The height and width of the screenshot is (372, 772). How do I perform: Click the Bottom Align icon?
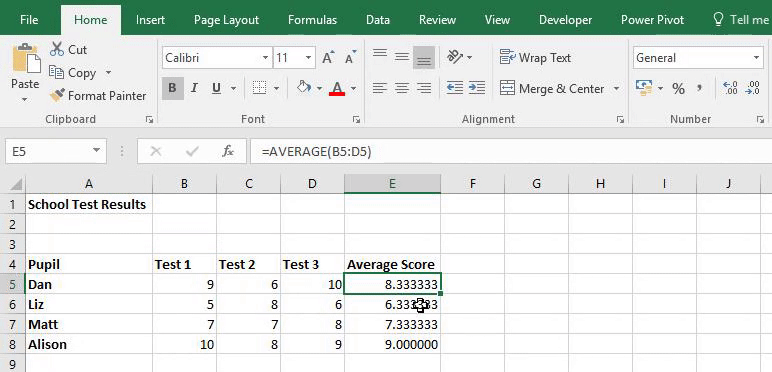click(424, 58)
